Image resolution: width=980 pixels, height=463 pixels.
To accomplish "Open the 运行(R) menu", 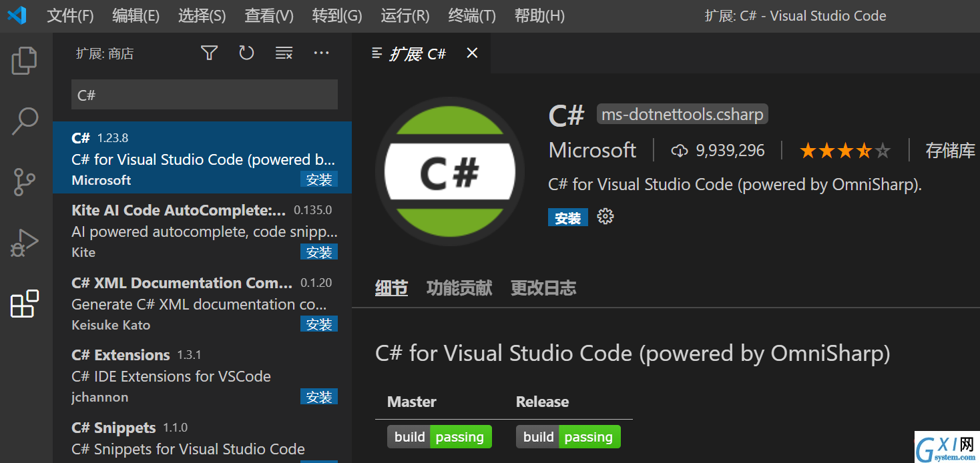I will 405,16.
